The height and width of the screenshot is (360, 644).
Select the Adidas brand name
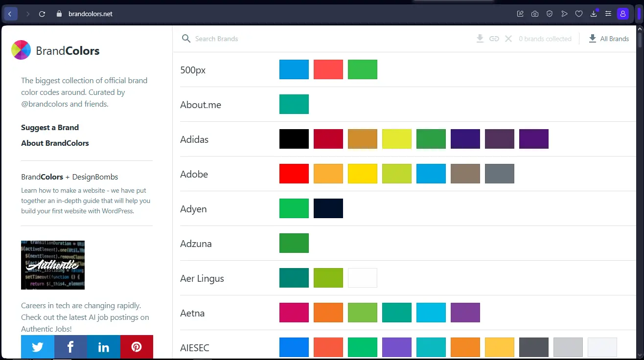point(194,139)
